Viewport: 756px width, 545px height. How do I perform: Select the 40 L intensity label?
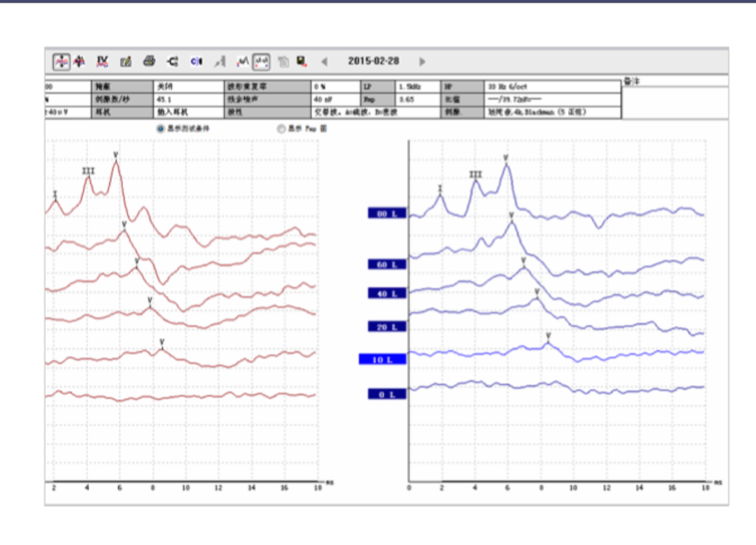click(x=387, y=294)
